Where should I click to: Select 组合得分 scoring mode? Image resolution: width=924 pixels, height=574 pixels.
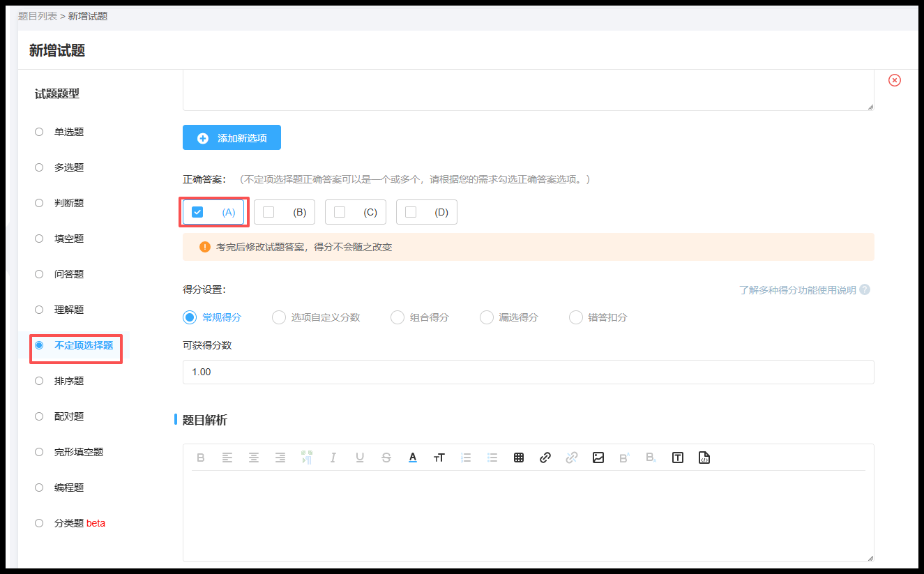point(420,317)
